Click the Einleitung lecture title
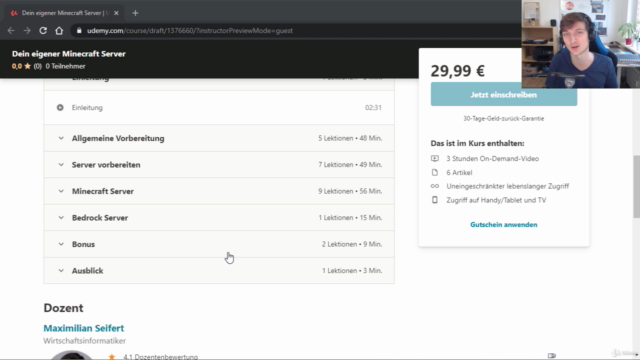The image size is (640, 360). point(87,108)
